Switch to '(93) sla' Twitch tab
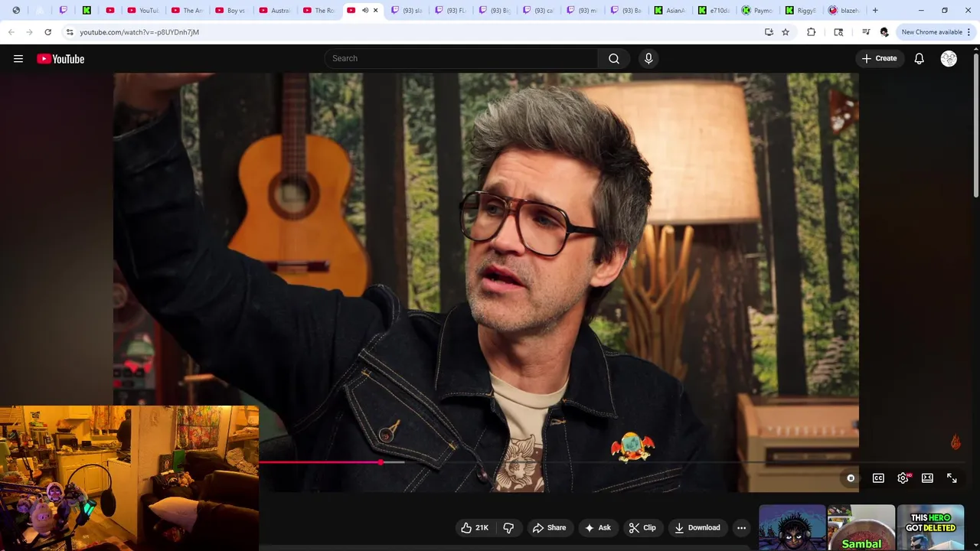 (x=407, y=11)
